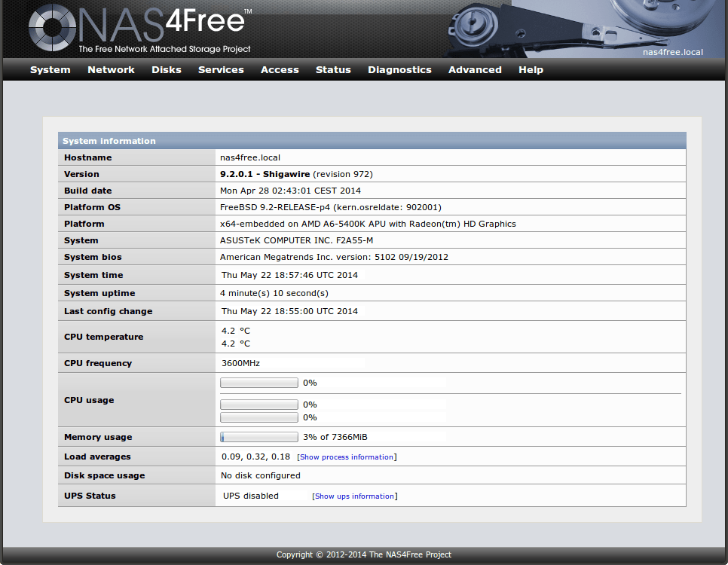The height and width of the screenshot is (565, 728).
Task: Click the Memory usage progress bar
Action: [x=258, y=437]
